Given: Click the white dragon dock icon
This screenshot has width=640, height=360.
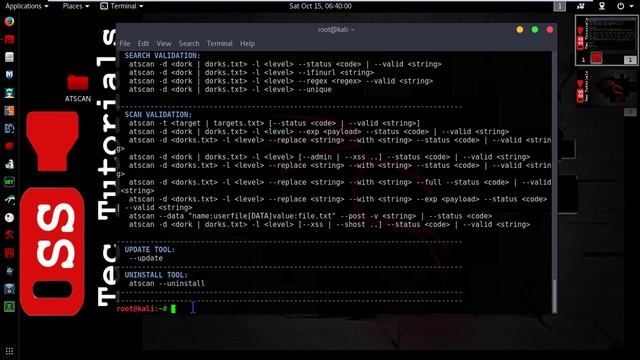Looking at the screenshot, I should point(9,200).
